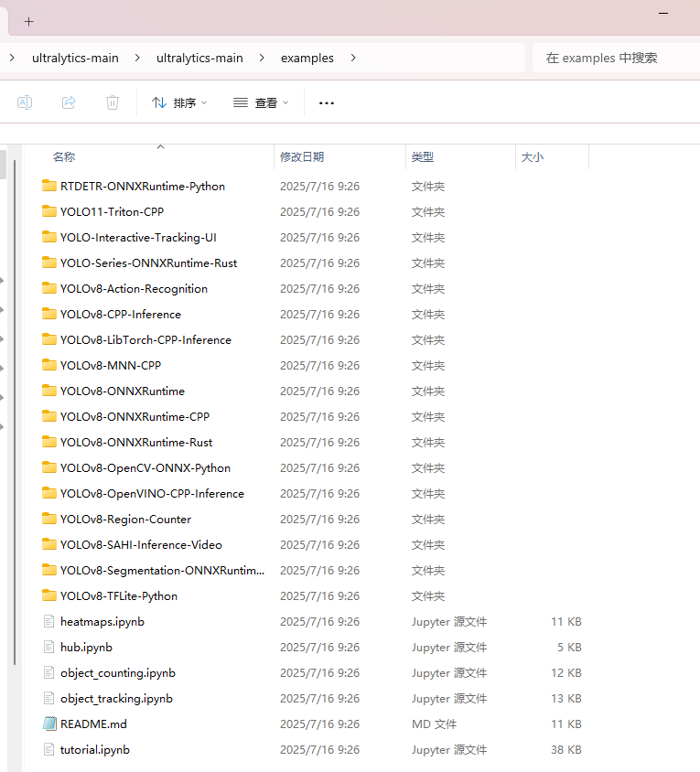Click '5 KB' size of hub.ipynb
This screenshot has width=700, height=772.
(569, 648)
